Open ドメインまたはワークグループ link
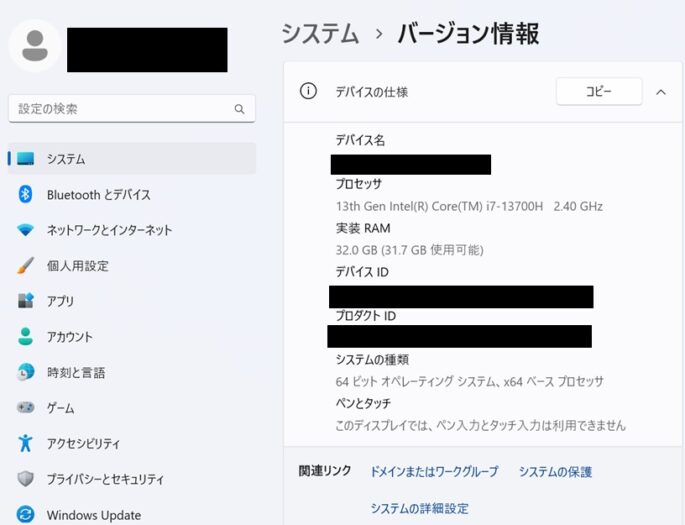 434,472
